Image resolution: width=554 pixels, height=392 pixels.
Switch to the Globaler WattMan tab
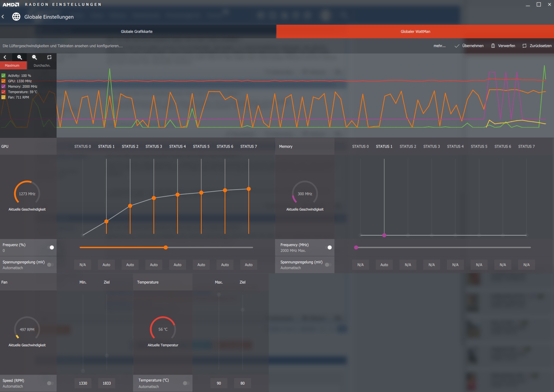(x=415, y=31)
